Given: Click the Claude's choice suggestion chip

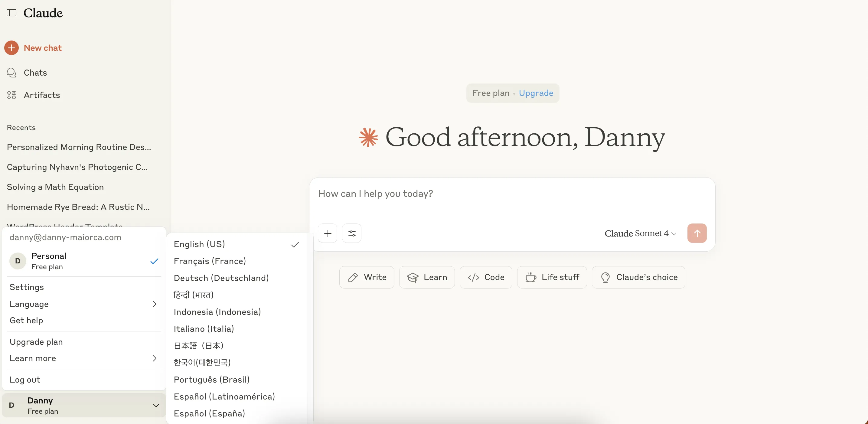Looking at the screenshot, I should pos(638,277).
